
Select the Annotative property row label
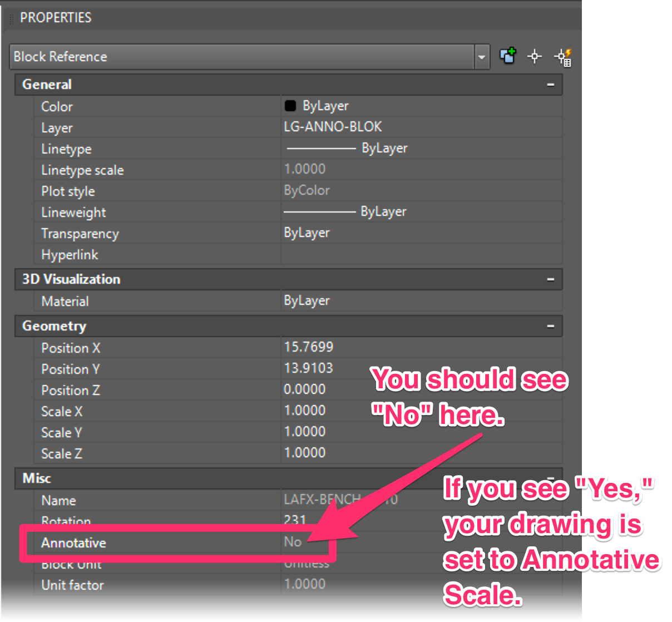[73, 542]
